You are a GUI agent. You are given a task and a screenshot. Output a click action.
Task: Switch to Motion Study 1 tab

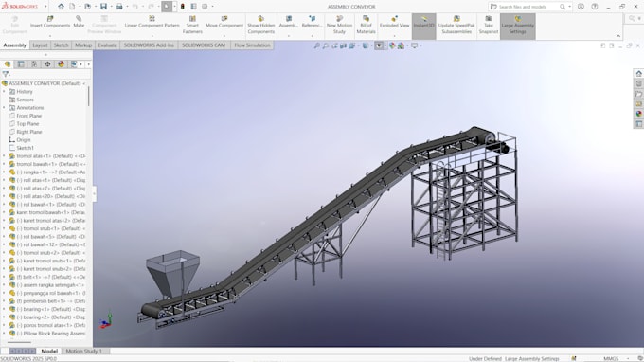[83, 351]
